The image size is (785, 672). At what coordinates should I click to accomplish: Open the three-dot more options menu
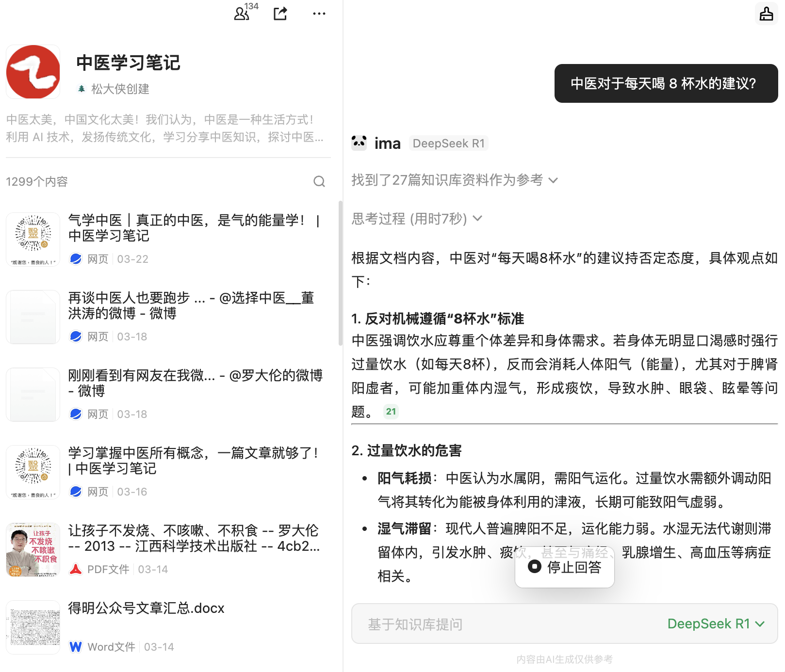pyautogui.click(x=319, y=14)
